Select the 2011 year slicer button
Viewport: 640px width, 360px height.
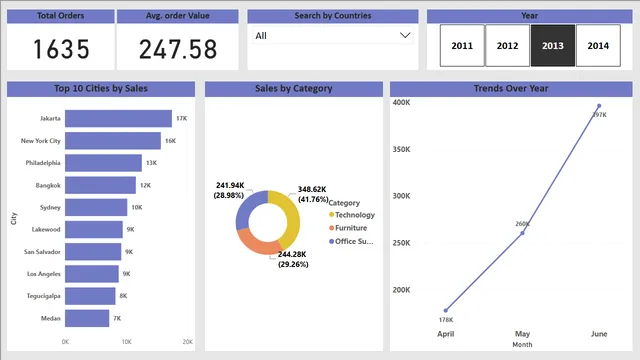(462, 45)
